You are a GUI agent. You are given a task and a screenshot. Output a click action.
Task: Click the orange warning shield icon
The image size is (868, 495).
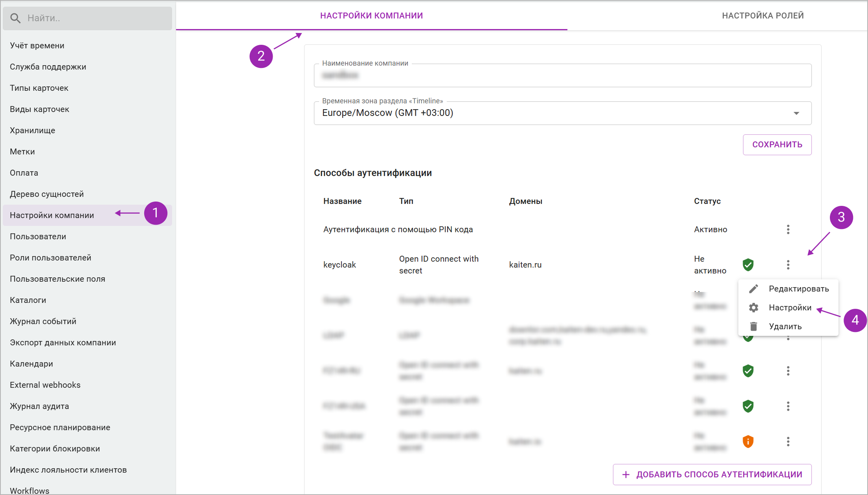click(748, 442)
